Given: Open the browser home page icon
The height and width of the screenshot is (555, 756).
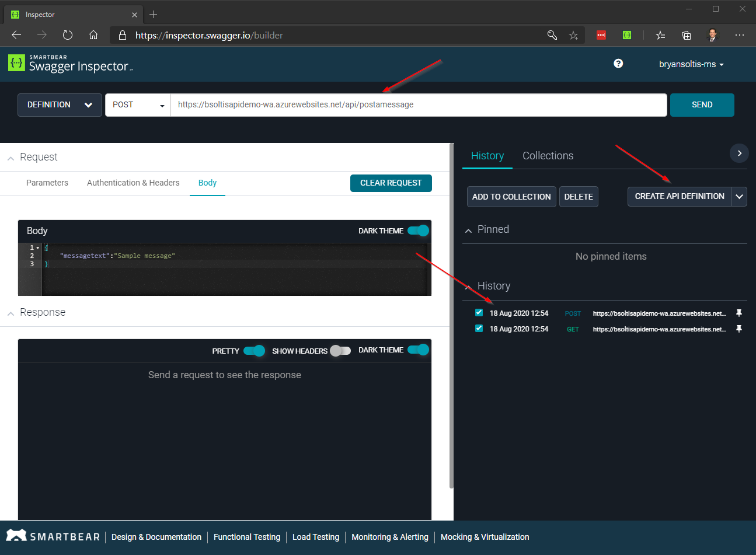Looking at the screenshot, I should click(93, 36).
